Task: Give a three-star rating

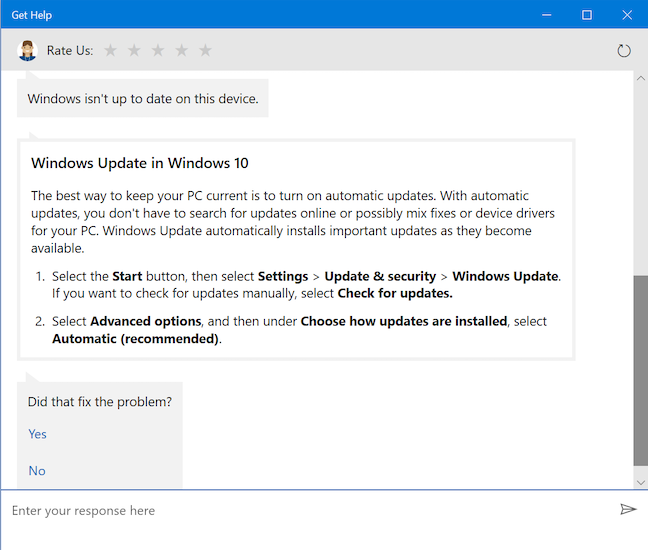Action: [x=158, y=50]
